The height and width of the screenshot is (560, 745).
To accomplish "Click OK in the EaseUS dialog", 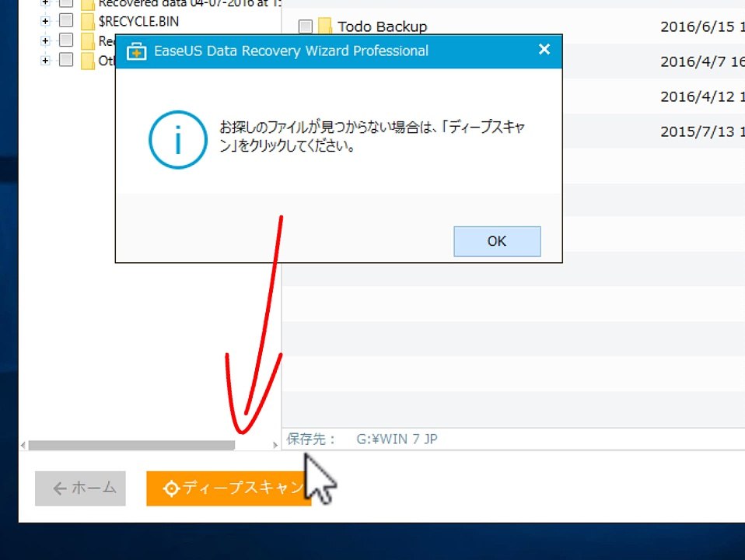I will coord(497,241).
